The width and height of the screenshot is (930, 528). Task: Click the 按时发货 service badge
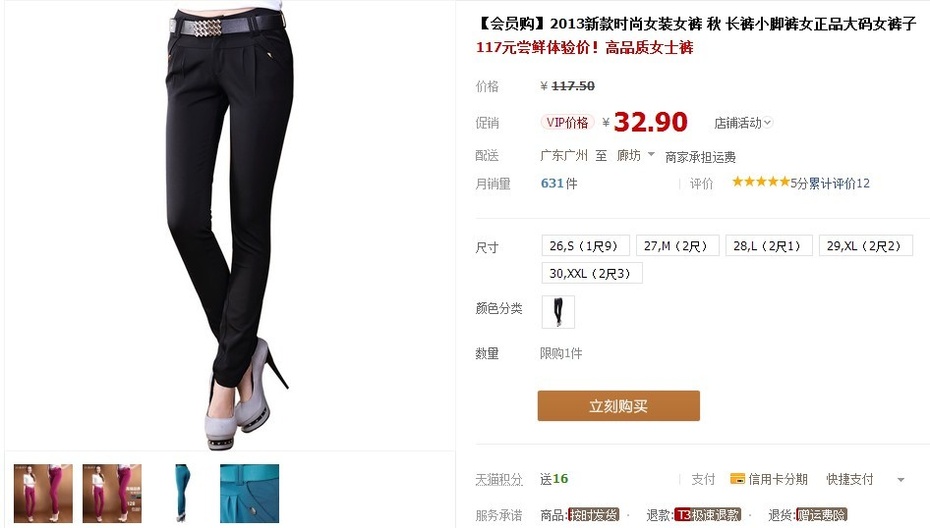click(x=593, y=514)
